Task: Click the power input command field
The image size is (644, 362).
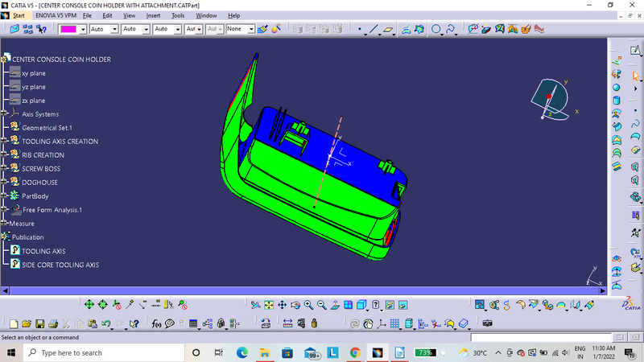Action: [x=541, y=338]
